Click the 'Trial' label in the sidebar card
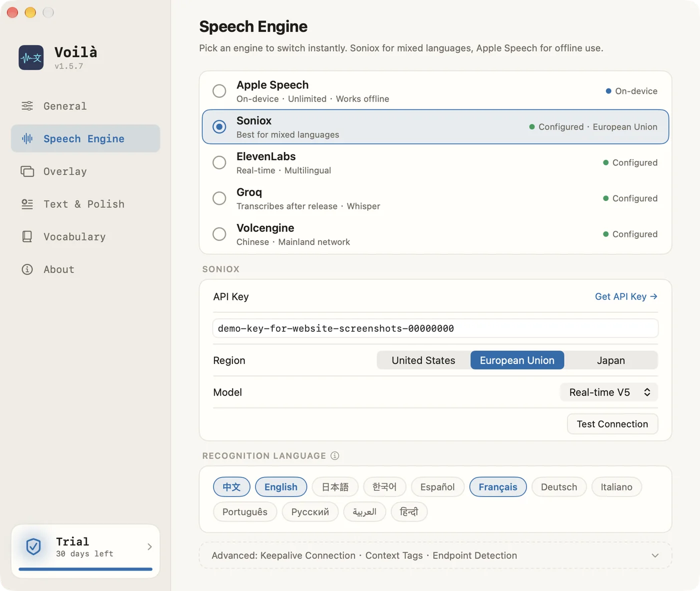The height and width of the screenshot is (591, 700). pos(72,541)
